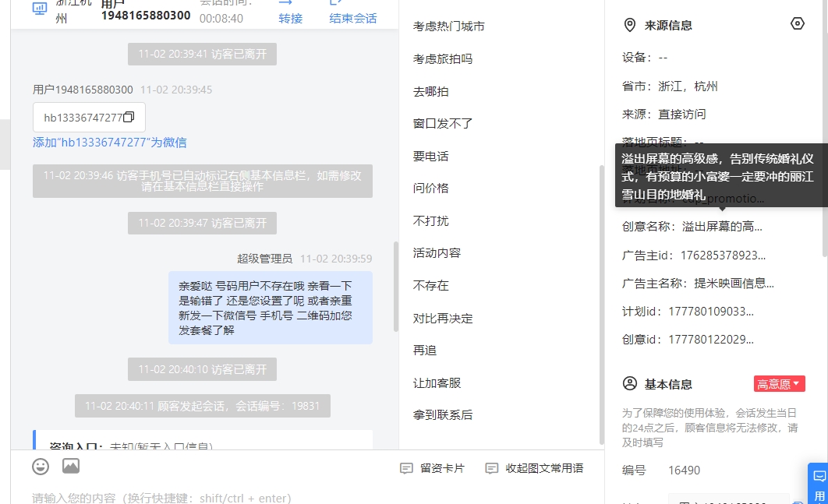The width and height of the screenshot is (828, 504).
Task: Select quick reply 要电话
Action: [x=431, y=157]
